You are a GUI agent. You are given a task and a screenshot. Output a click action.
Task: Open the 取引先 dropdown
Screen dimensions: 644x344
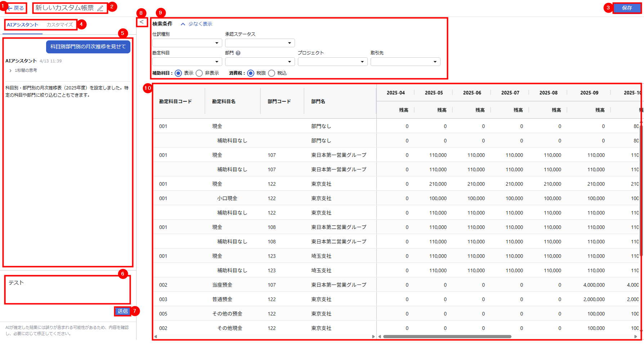tap(405, 62)
